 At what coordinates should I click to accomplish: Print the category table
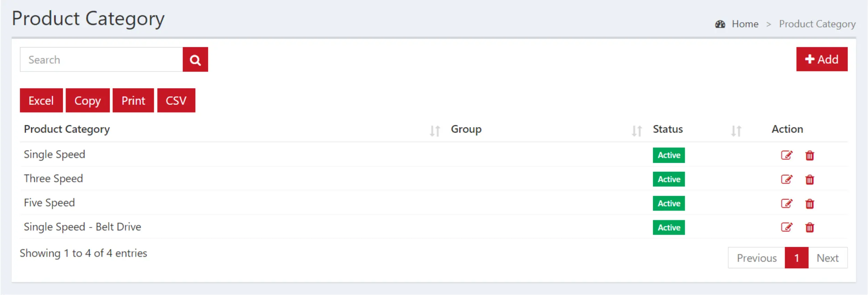click(x=133, y=101)
